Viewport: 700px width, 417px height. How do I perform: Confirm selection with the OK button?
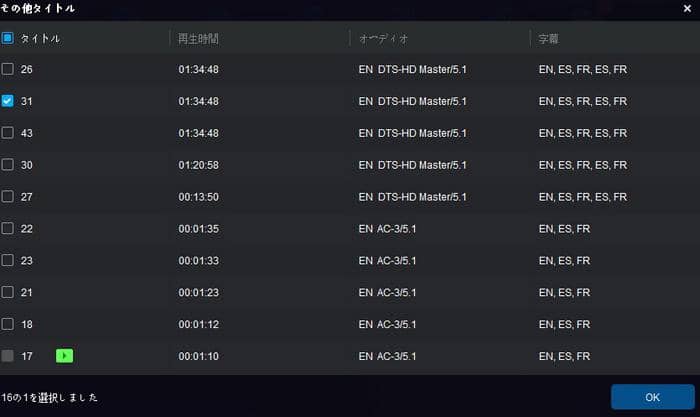point(652,397)
